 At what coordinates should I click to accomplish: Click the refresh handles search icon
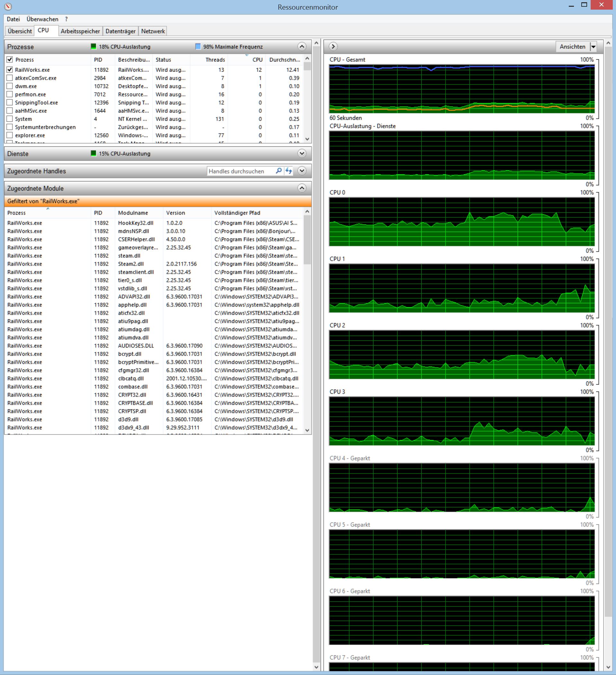(288, 171)
